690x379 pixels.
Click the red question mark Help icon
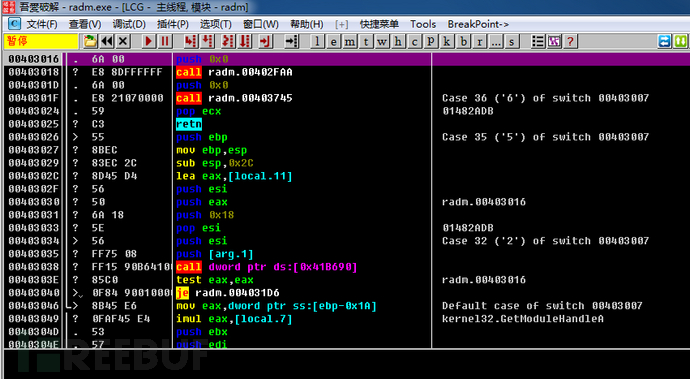[x=570, y=41]
